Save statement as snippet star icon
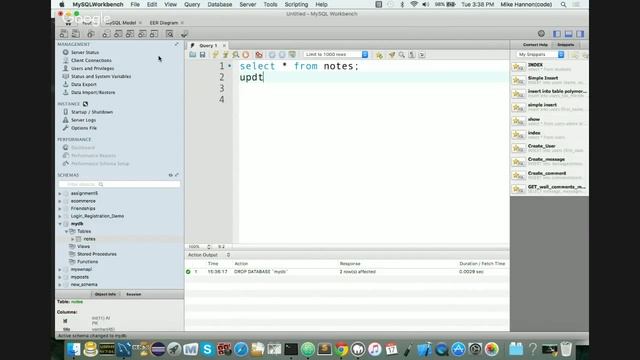 pos(379,55)
